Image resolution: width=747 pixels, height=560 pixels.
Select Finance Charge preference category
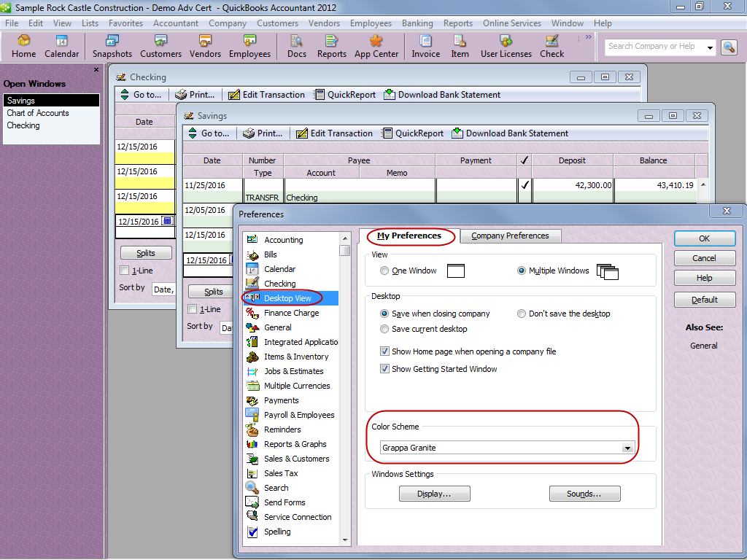[x=291, y=313]
